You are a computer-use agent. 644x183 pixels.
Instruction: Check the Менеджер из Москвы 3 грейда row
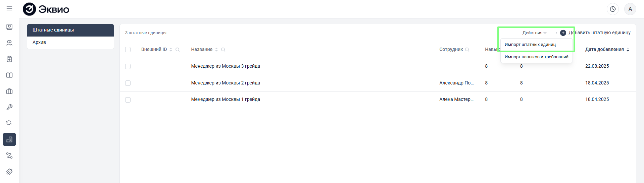pyautogui.click(x=128, y=66)
